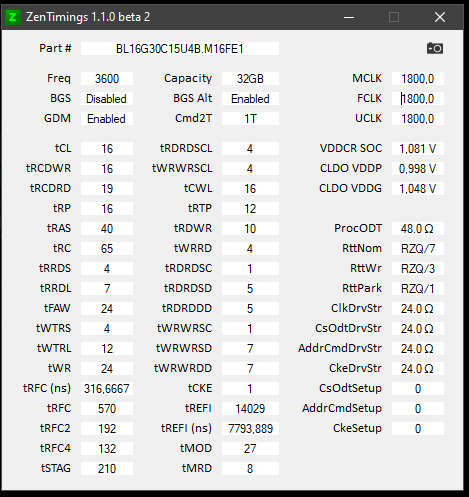
Task: Click the green ZenTimings app icon
Action: click(13, 17)
